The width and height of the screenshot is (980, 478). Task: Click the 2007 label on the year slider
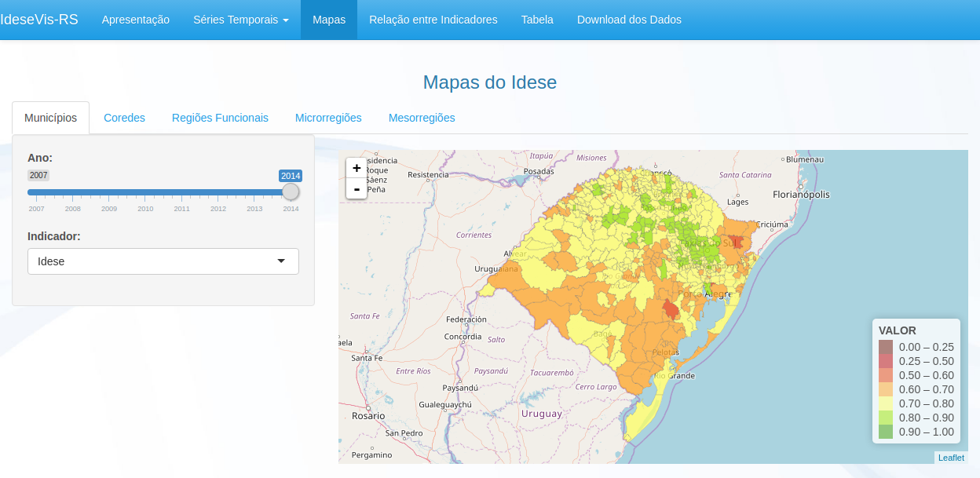tap(38, 174)
